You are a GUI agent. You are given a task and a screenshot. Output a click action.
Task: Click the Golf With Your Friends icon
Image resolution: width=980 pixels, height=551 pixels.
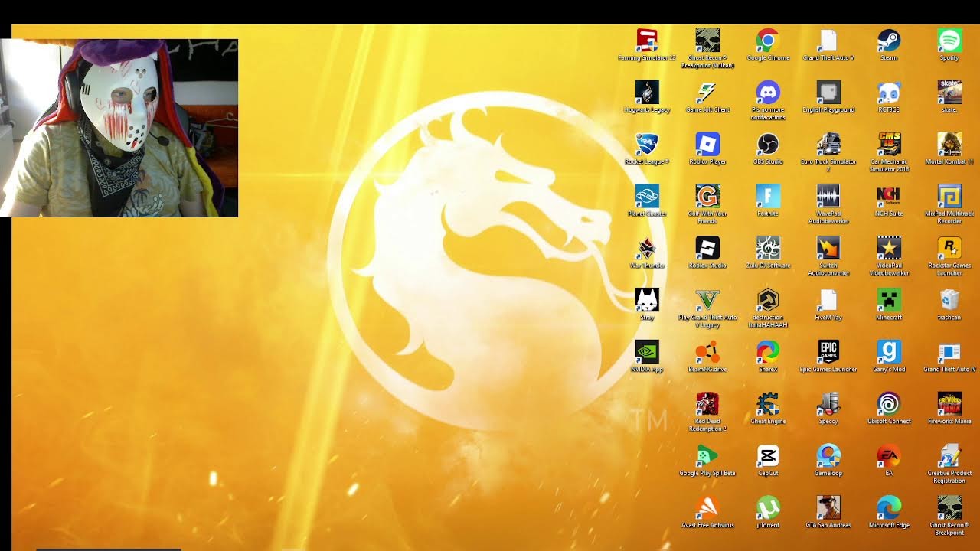click(x=707, y=196)
